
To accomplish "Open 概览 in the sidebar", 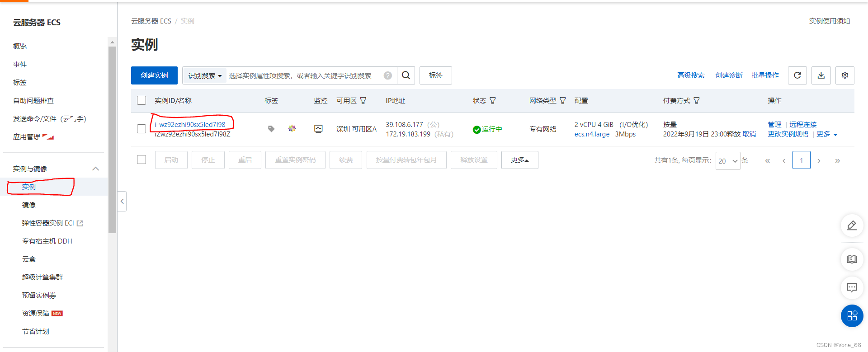I will (x=20, y=46).
